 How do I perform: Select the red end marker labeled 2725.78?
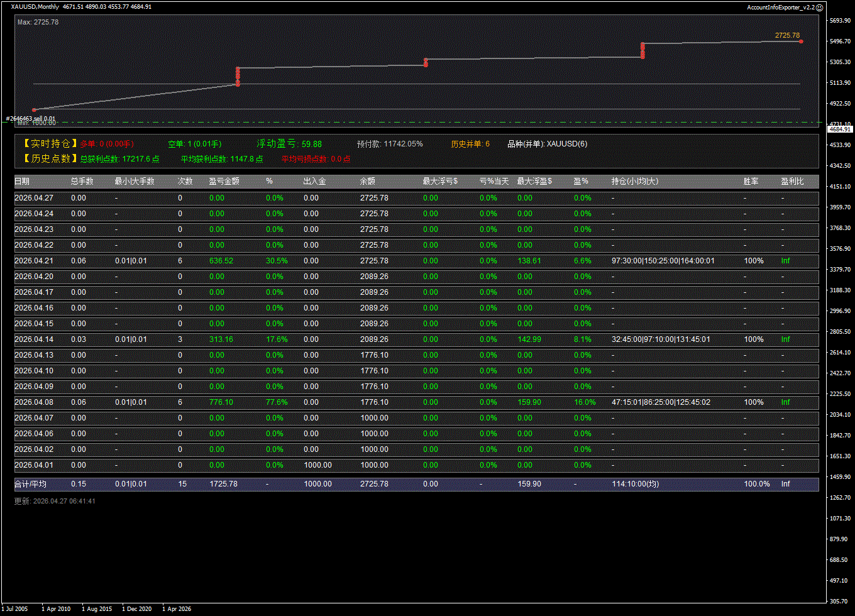click(801, 41)
